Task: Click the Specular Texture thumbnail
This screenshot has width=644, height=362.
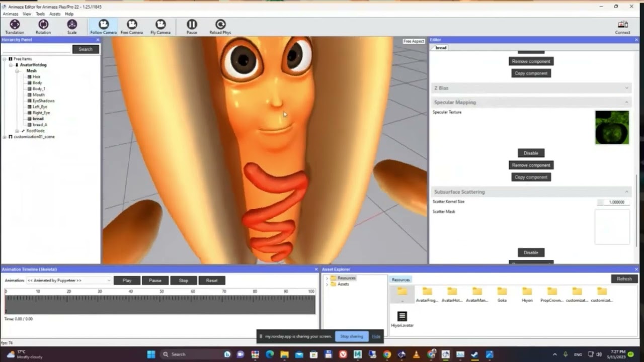Action: (x=612, y=128)
